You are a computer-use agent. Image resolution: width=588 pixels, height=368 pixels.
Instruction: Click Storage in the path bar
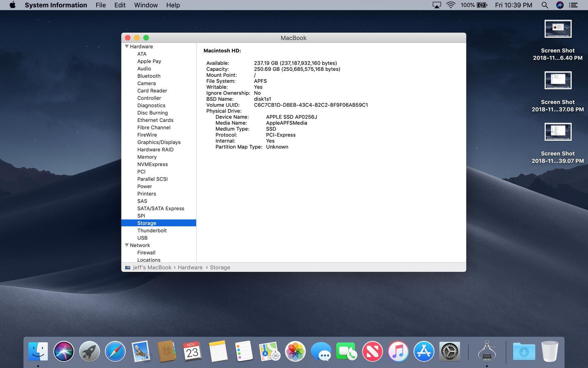point(220,267)
